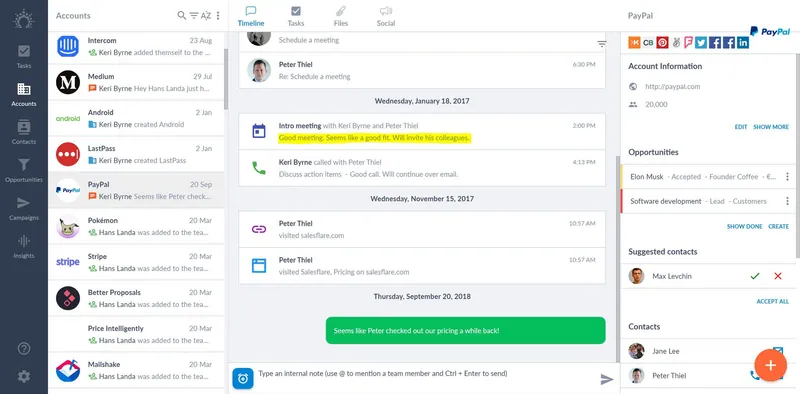Click CREATE under Opportunities

[x=779, y=227]
